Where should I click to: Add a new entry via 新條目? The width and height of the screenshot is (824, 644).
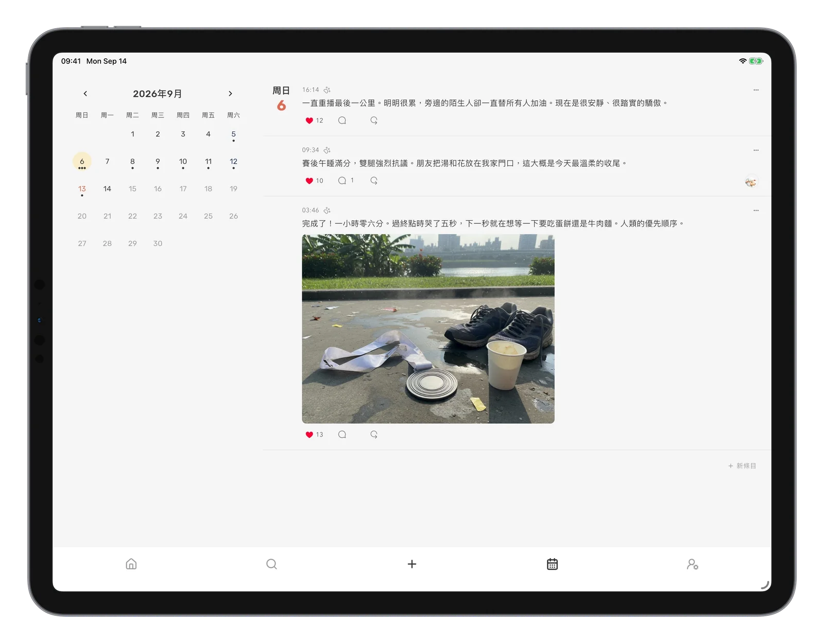[x=742, y=466]
